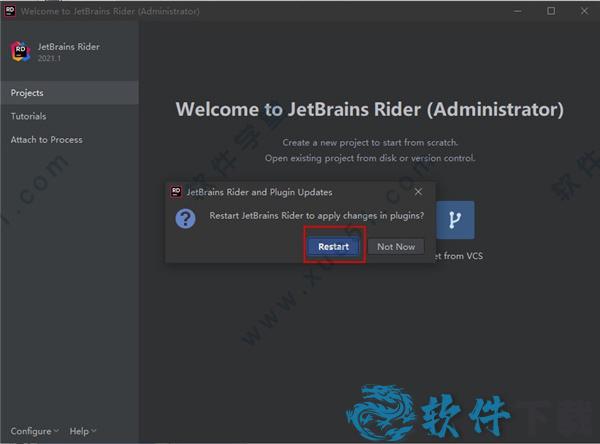Maximize the Rider welcome window
600x444 pixels.
[551, 11]
